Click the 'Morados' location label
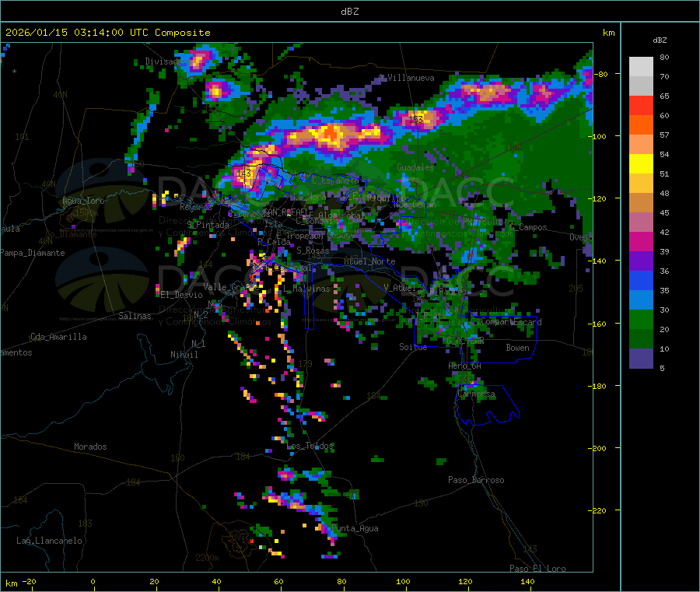 (x=90, y=447)
